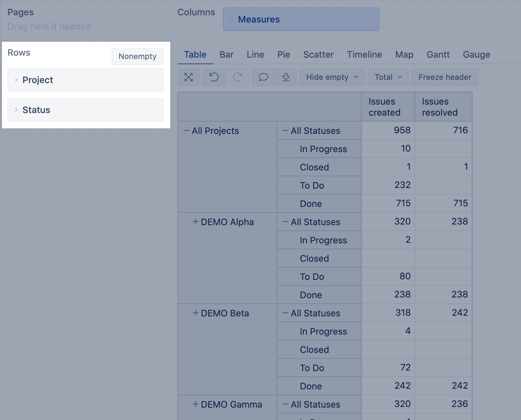Toggle the Nonempty filter for rows
The image size is (521, 420).
[x=137, y=56]
